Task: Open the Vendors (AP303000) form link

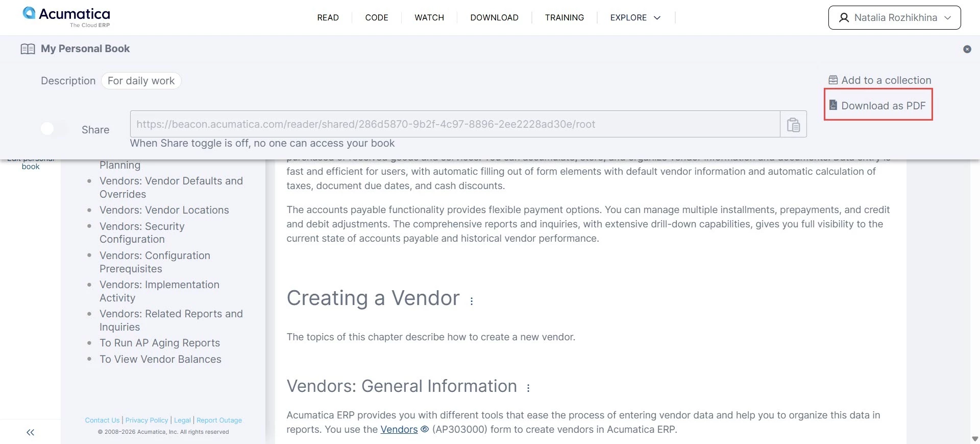Action: coord(399,429)
